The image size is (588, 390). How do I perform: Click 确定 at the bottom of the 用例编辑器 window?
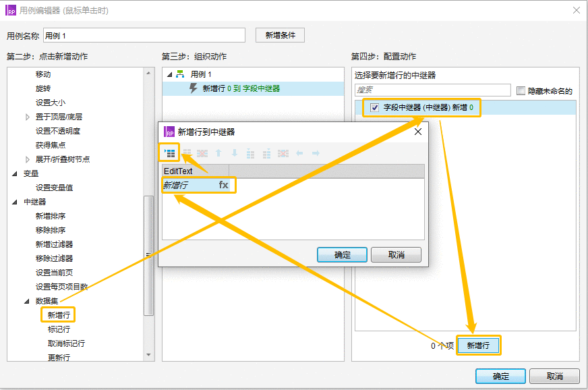500,376
